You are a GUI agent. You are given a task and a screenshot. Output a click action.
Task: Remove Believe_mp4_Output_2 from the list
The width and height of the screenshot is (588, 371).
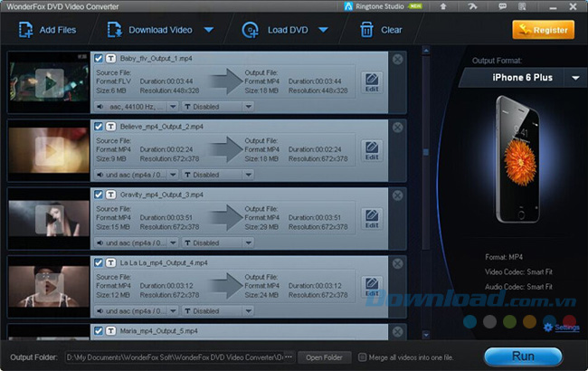[397, 128]
